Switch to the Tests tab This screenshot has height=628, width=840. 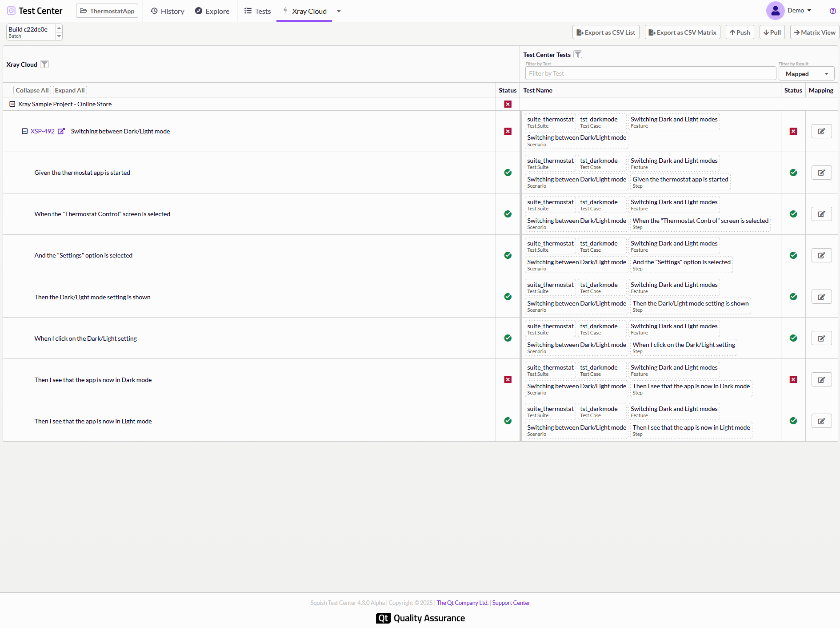click(257, 11)
